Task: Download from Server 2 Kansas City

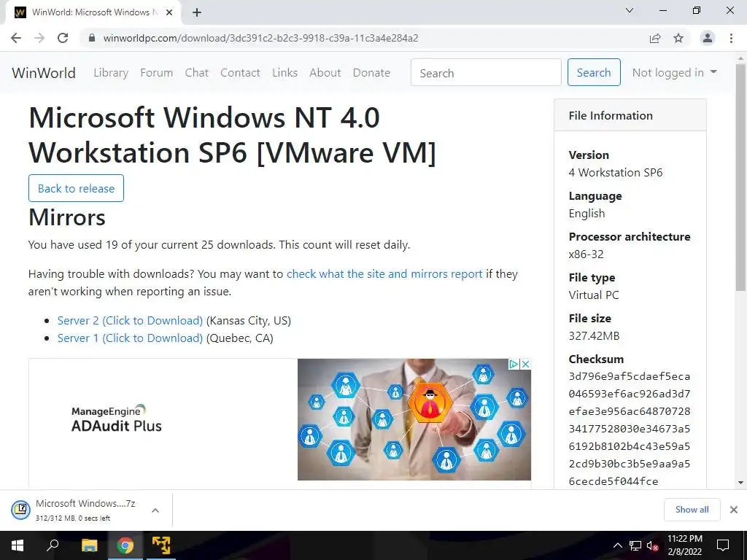Action: click(x=130, y=321)
